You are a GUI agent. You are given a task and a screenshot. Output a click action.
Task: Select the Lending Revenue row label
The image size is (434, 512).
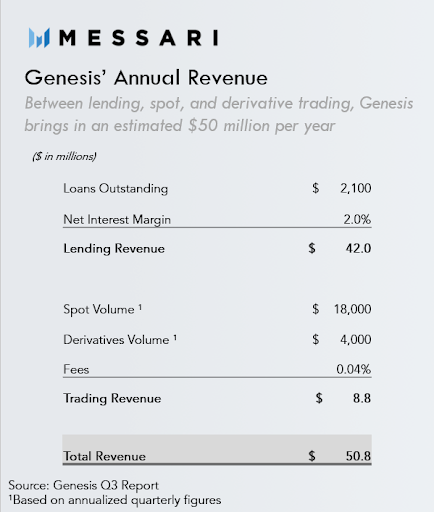click(114, 249)
